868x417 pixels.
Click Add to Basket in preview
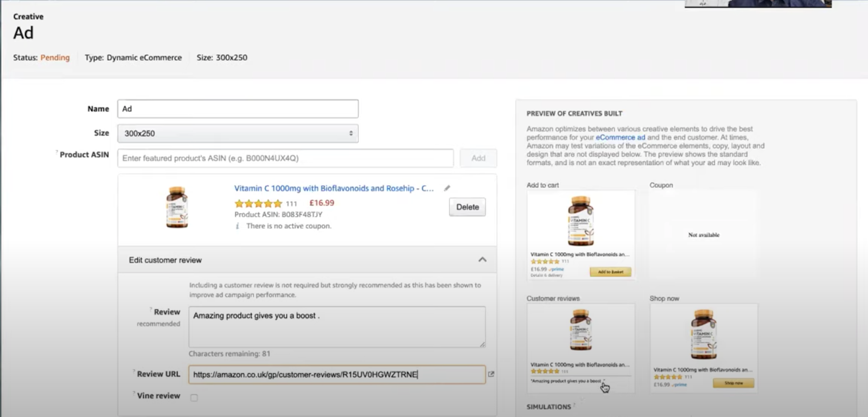[x=610, y=272]
